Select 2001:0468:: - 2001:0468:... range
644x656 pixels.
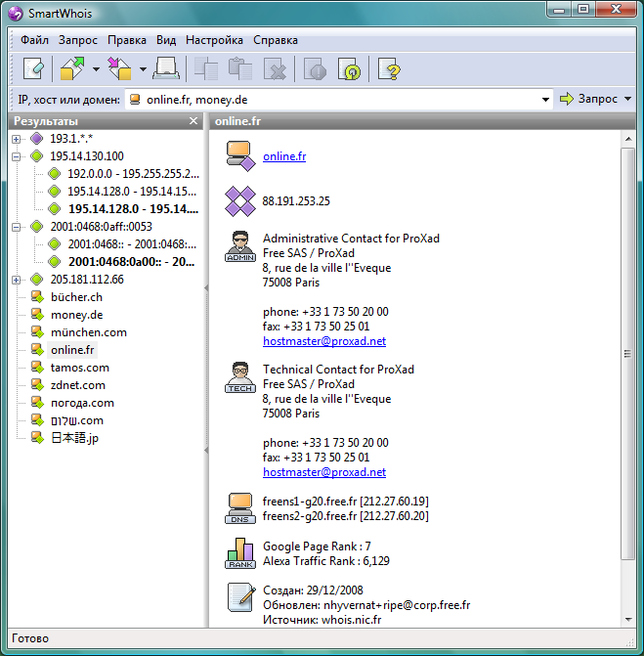click(132, 243)
